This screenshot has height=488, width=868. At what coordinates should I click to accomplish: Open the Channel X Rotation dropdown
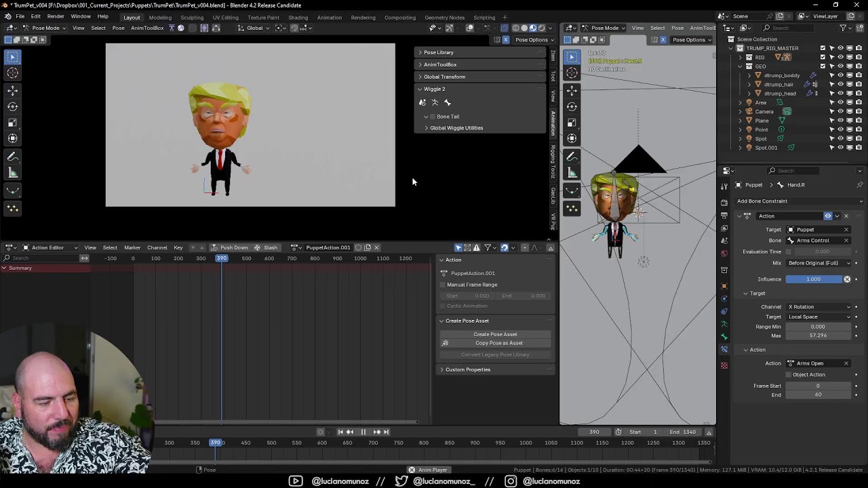coord(818,307)
